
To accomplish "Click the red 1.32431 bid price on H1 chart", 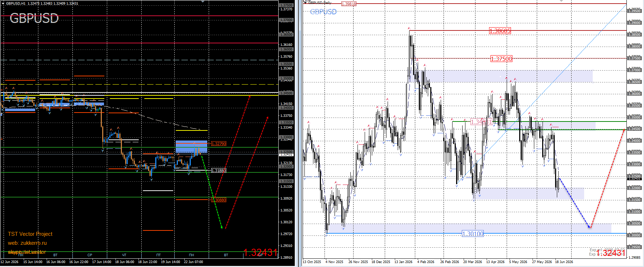I will 261,253.
